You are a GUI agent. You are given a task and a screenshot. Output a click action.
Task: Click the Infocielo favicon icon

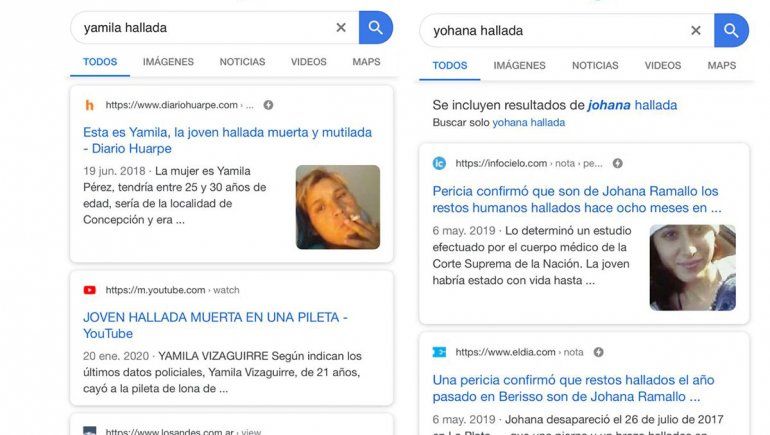pos(440,163)
